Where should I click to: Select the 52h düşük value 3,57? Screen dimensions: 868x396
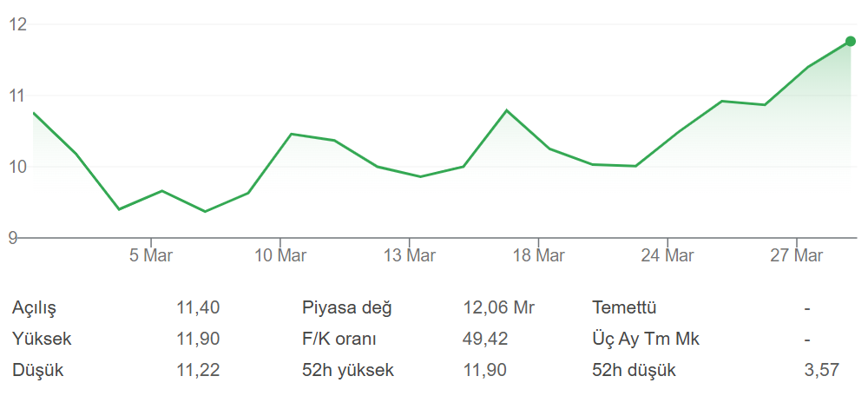pyautogui.click(x=822, y=370)
